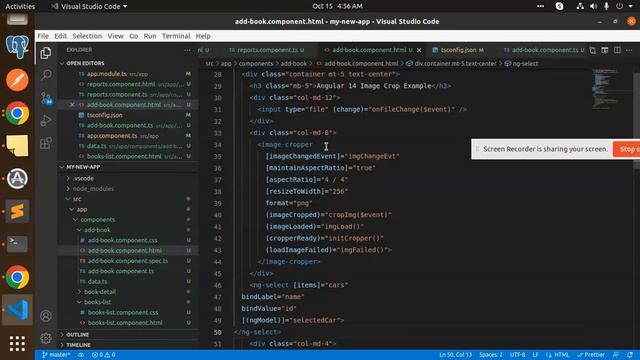Click the Prettier status bar item
This screenshot has width=640, height=360.
(591, 355)
